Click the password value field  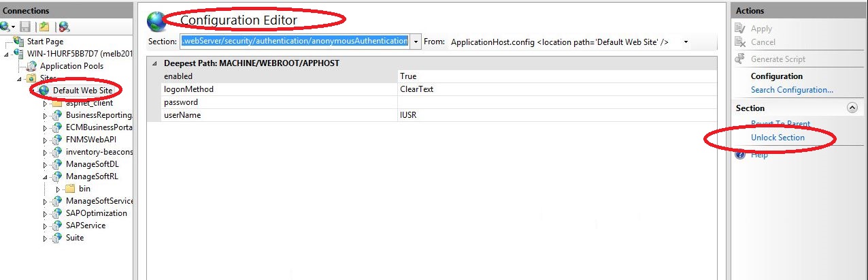pyautogui.click(x=556, y=102)
